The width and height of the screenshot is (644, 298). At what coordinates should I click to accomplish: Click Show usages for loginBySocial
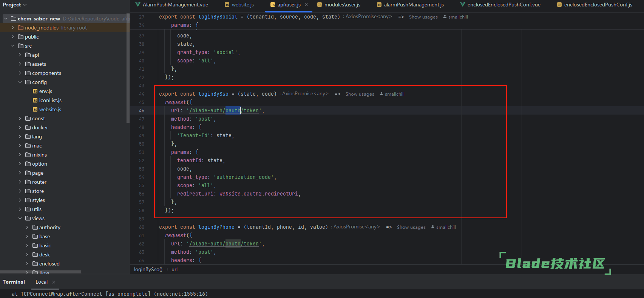[423, 17]
